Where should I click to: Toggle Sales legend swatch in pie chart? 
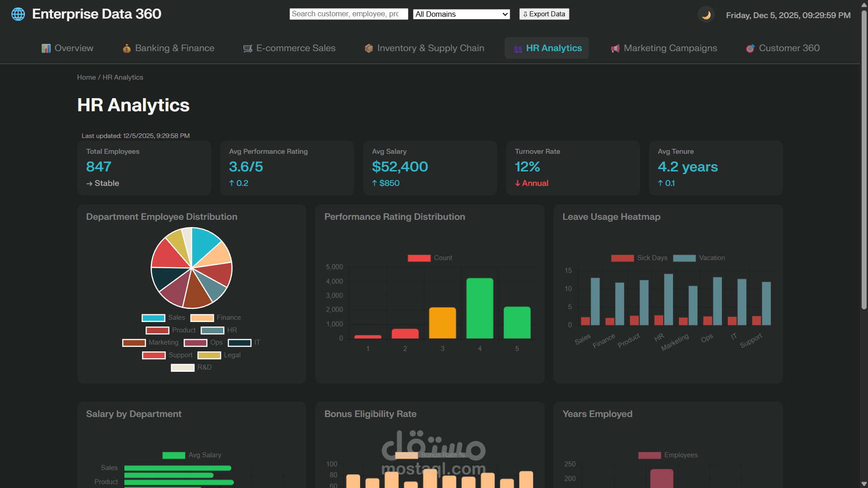(x=153, y=317)
